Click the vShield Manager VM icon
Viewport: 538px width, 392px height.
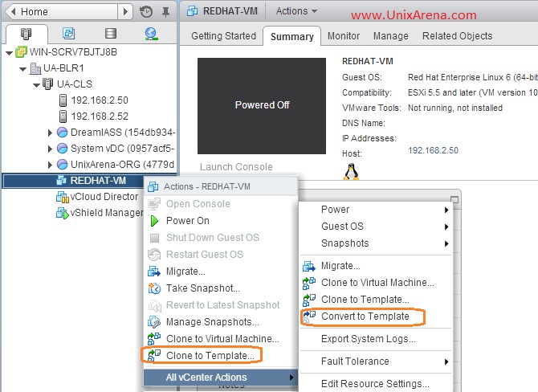pos(63,213)
